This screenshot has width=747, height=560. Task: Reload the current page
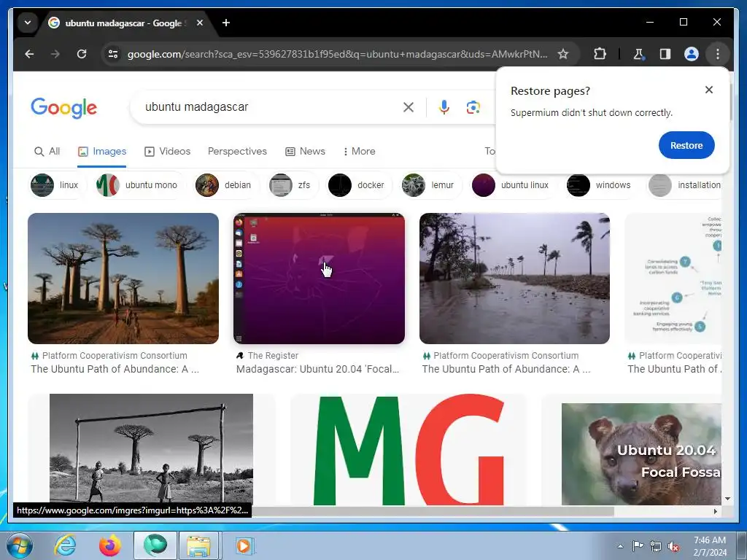[82, 54]
